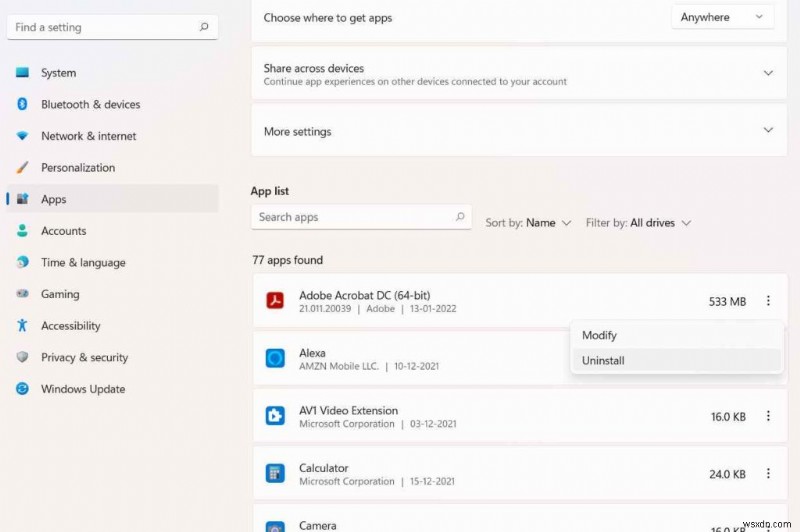This screenshot has width=800, height=532.
Task: Click the Bluetooth & devices icon
Action: (22, 104)
